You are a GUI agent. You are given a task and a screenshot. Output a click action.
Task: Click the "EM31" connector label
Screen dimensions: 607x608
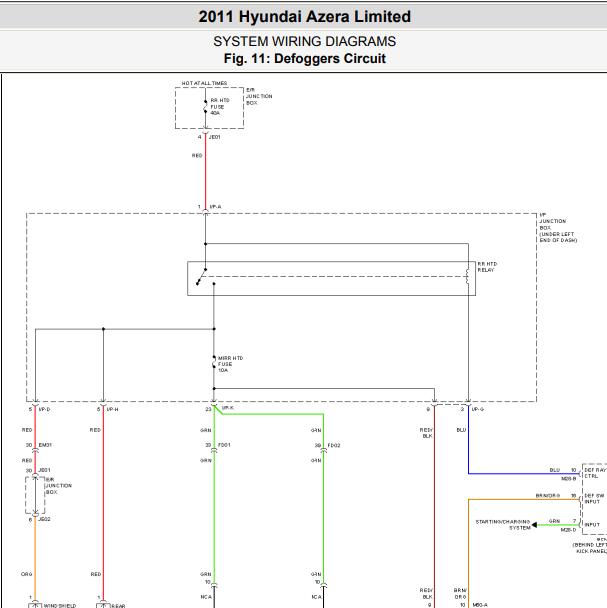point(45,445)
